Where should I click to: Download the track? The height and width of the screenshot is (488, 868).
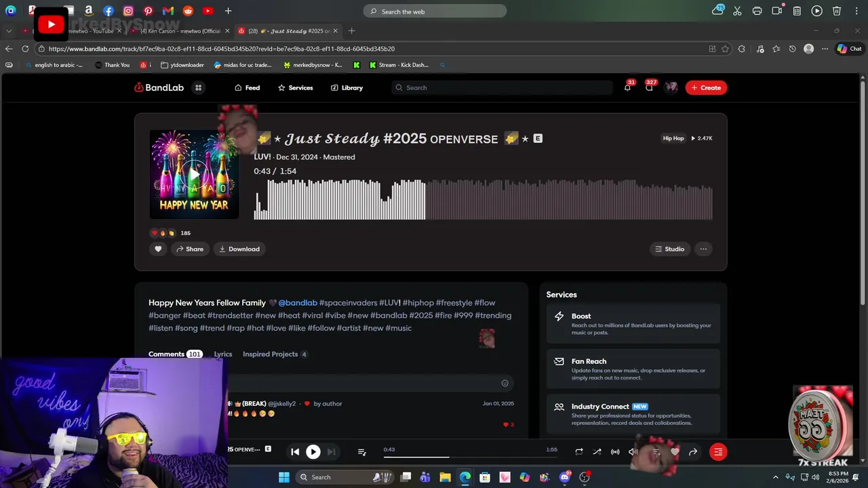[239, 249]
